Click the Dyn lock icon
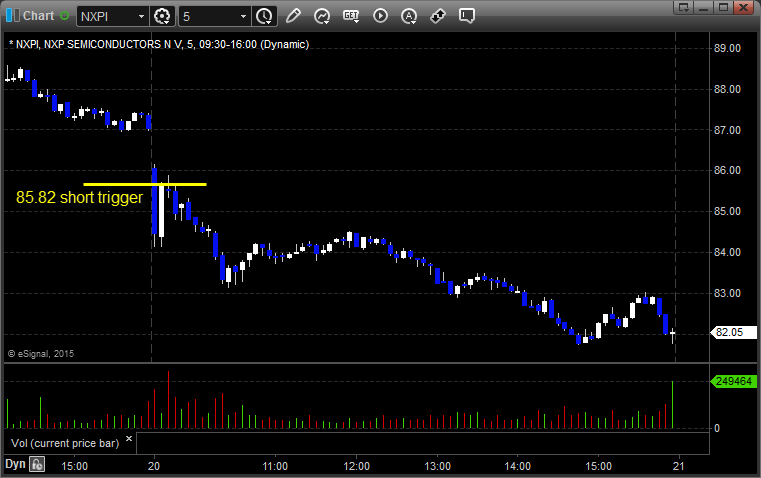 pos(37,464)
